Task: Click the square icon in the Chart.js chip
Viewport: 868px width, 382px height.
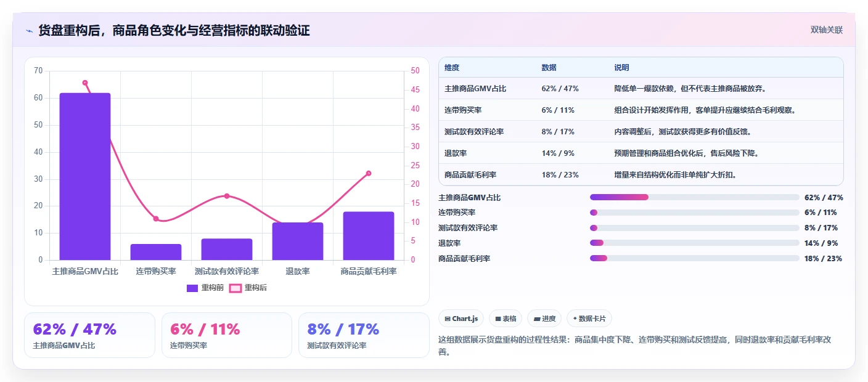Action: 448,319
